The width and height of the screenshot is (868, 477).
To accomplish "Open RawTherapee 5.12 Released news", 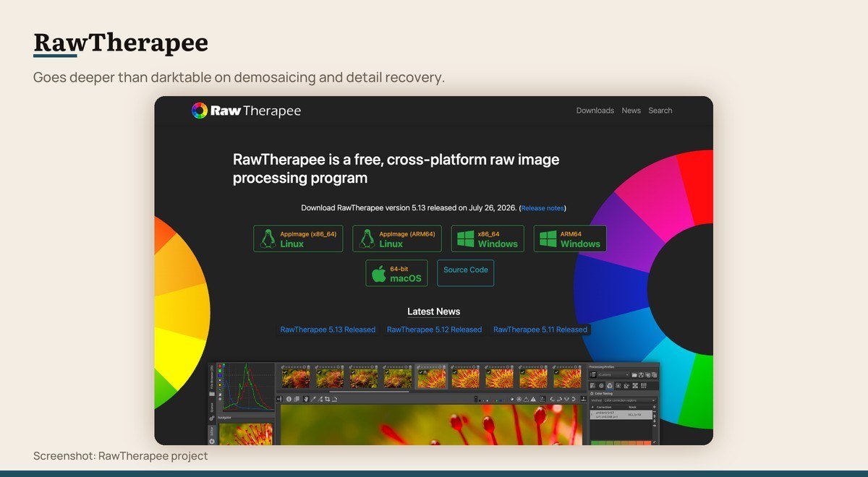I will click(434, 330).
